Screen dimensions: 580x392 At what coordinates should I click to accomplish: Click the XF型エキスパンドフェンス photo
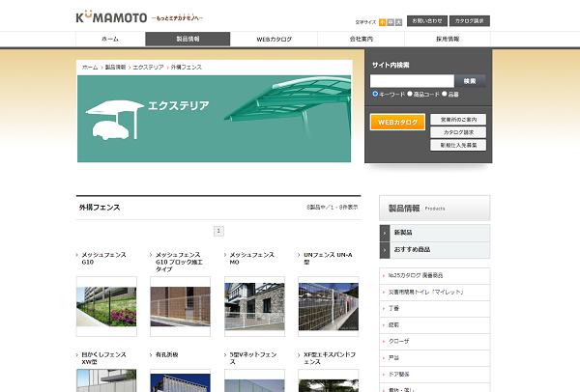pyautogui.click(x=329, y=380)
